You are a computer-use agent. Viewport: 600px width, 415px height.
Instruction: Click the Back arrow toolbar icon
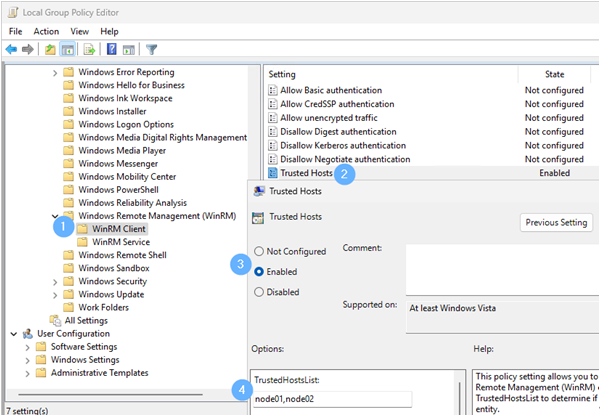click(11, 49)
